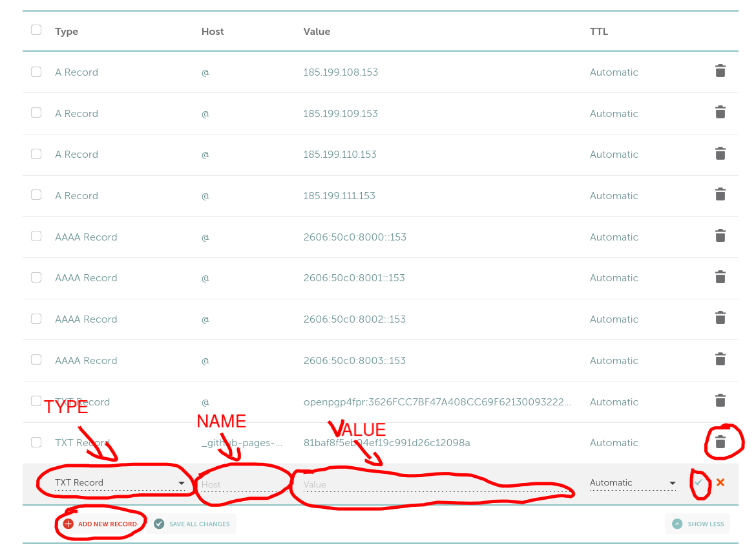Delete the A Record with value 185.199.108.153
This screenshot has width=756, height=547.
click(720, 71)
